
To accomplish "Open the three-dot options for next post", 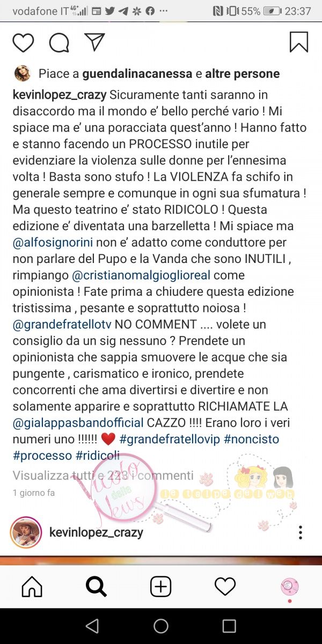I will tap(301, 532).
